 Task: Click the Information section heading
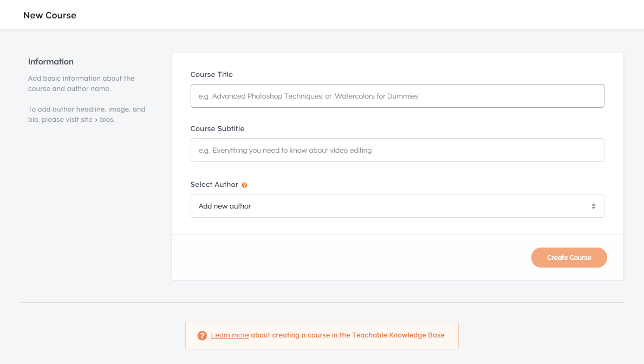pyautogui.click(x=51, y=62)
